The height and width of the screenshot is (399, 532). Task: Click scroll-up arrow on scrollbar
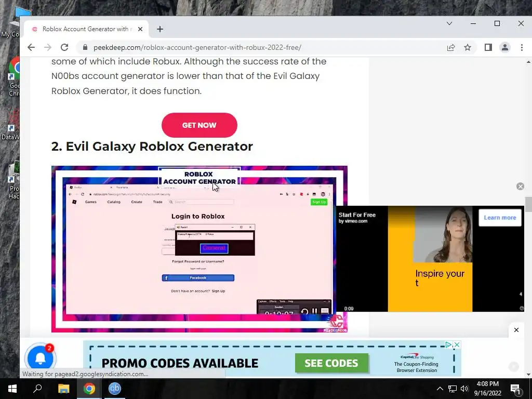(x=528, y=62)
